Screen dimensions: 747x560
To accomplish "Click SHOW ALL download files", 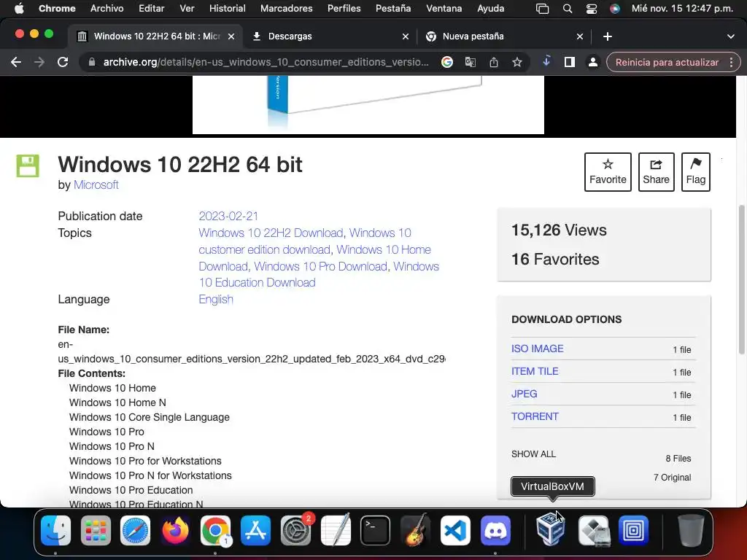I will click(x=533, y=454).
